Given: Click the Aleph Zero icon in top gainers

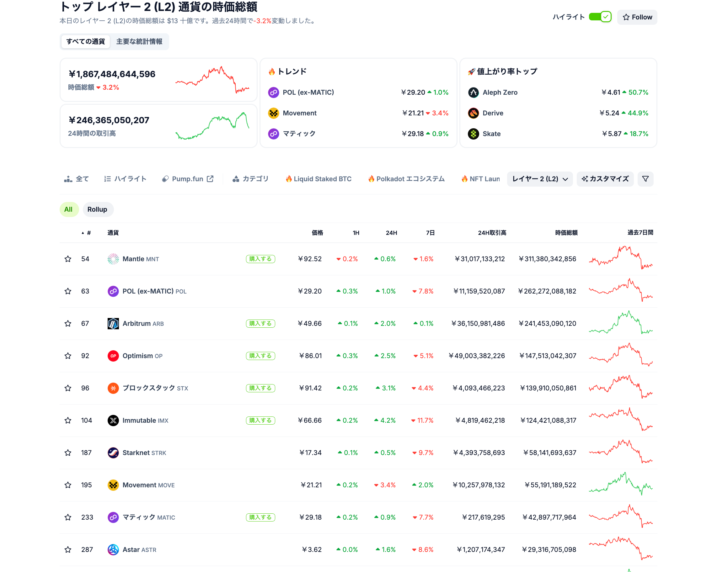Looking at the screenshot, I should tap(473, 93).
